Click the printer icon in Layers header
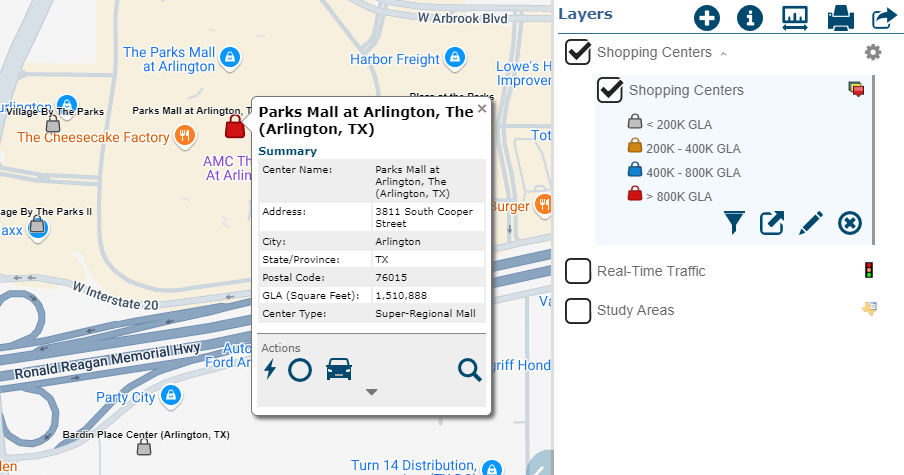 click(840, 18)
